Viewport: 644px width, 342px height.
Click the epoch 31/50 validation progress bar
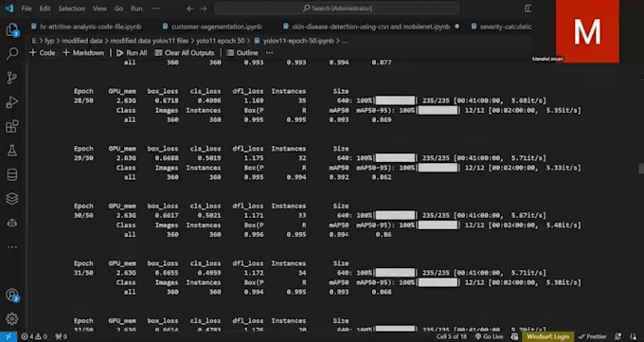tap(438, 282)
